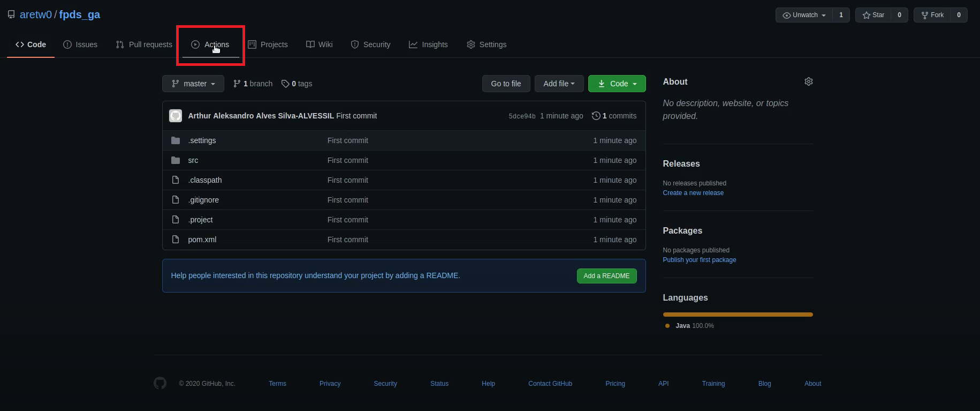Click the Star count 0

899,15
